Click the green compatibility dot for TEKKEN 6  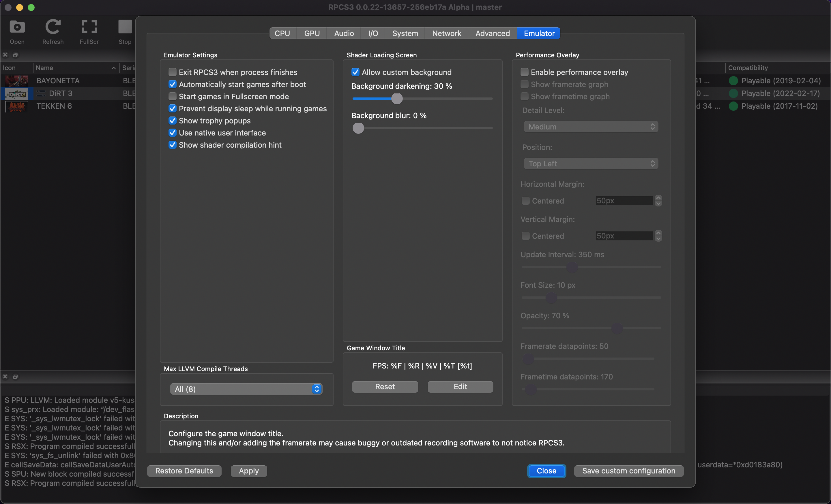point(733,106)
